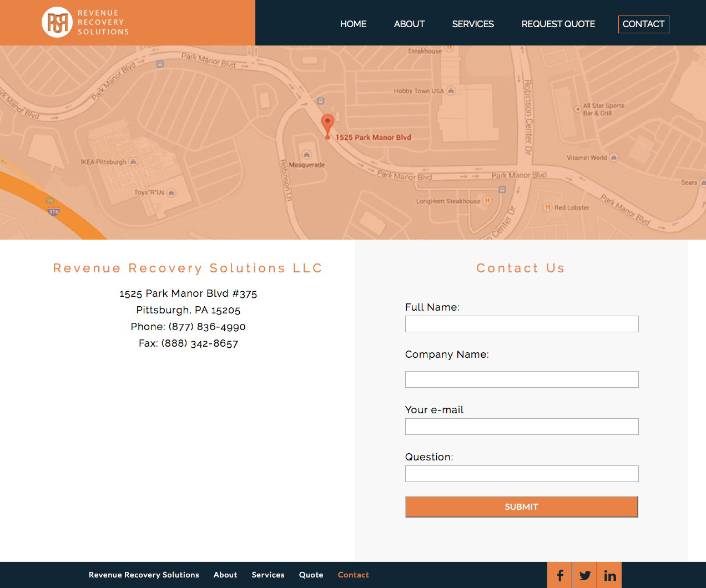This screenshot has width=706, height=588.
Task: Focus the Full Name input field
Action: pyautogui.click(x=522, y=324)
